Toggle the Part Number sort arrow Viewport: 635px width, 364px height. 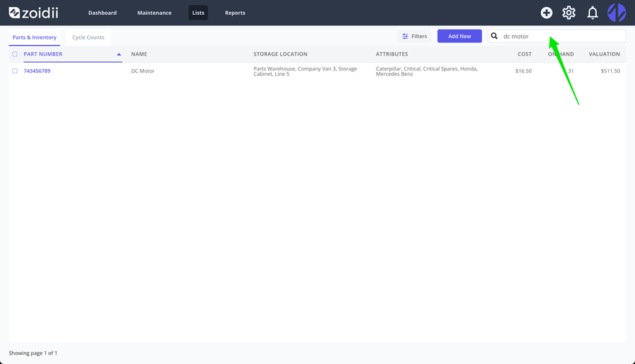point(119,54)
